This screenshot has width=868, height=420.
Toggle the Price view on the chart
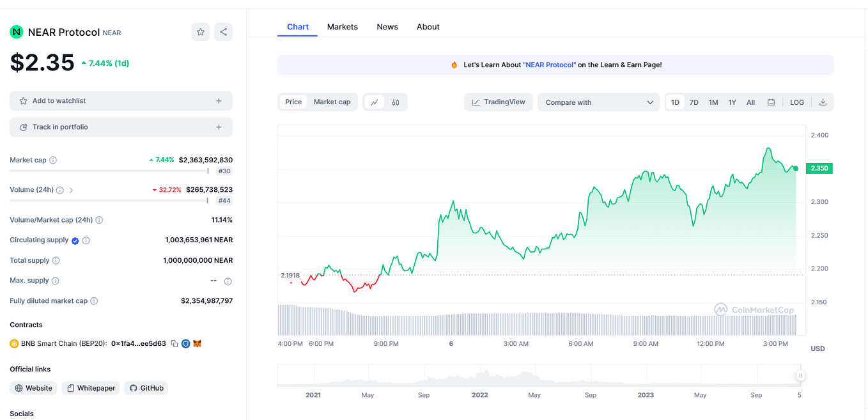(x=293, y=102)
